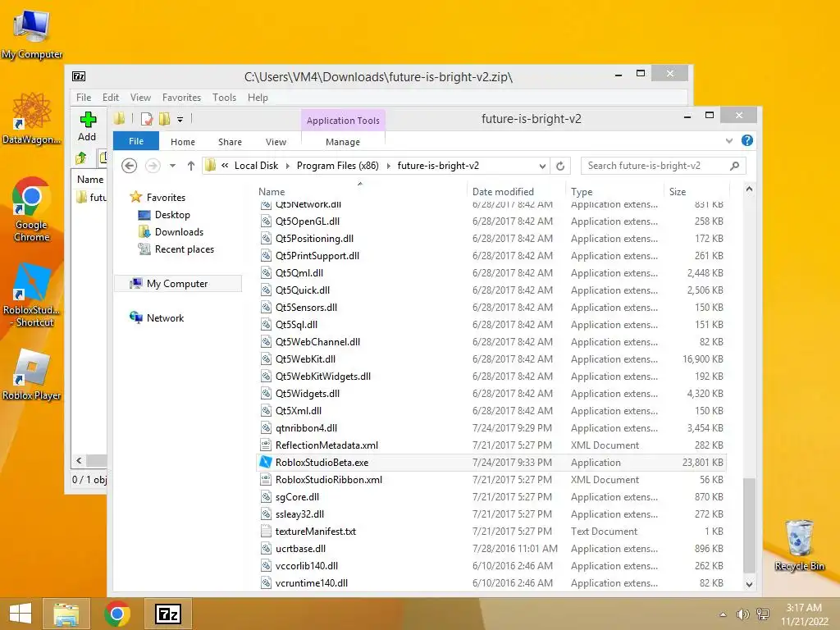
Task: Click Application Tools contextual tab
Action: click(343, 121)
